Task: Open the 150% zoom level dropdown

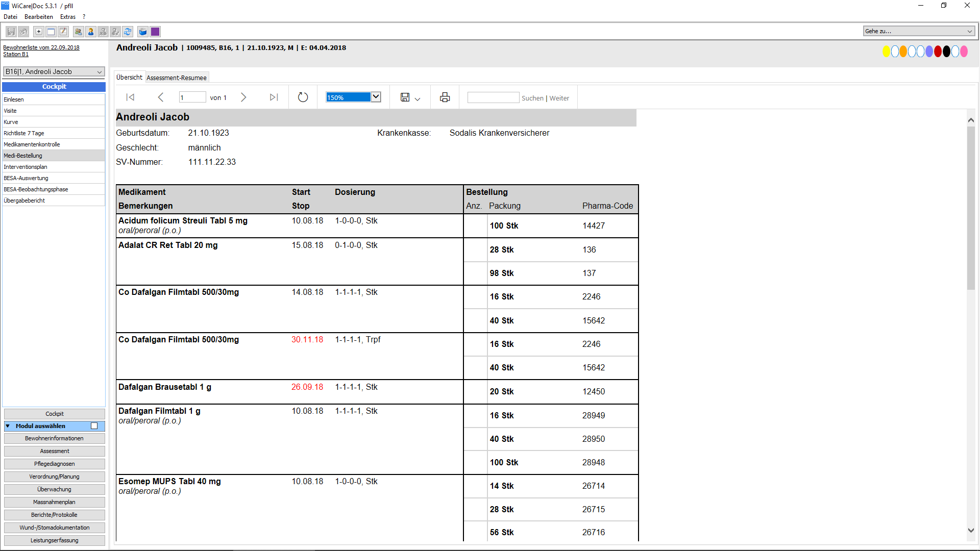Action: [376, 97]
